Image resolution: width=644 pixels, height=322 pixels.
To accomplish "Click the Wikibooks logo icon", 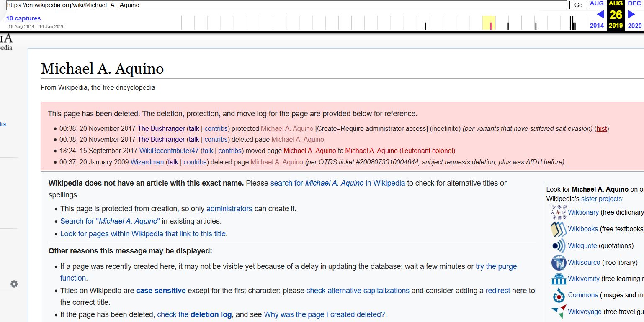I will tap(559, 229).
